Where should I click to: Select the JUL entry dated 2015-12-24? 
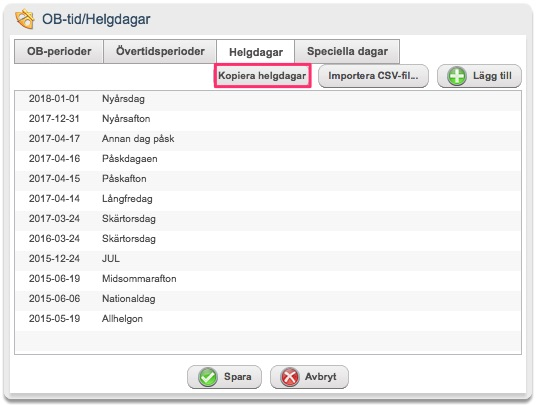(268, 259)
